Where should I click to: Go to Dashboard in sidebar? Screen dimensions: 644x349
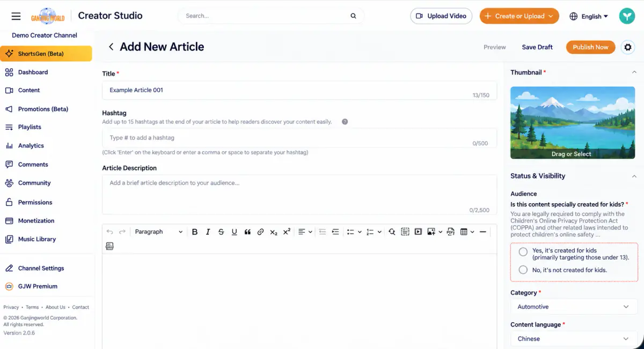point(33,72)
